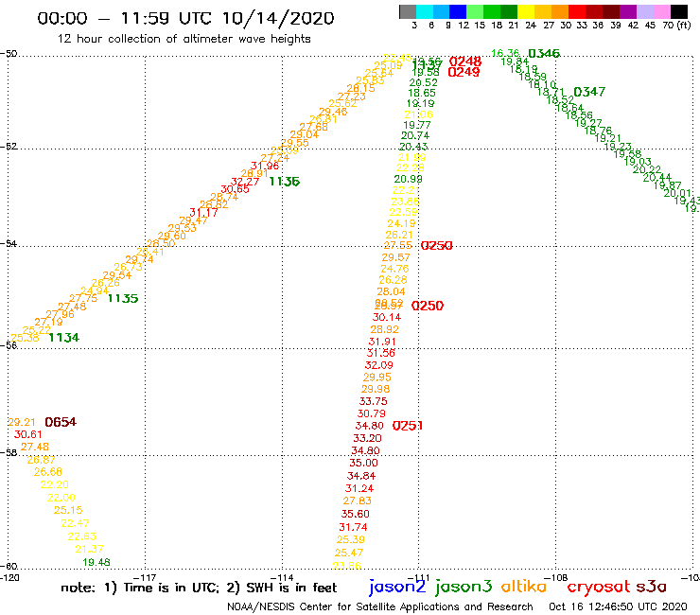Screen dimensions: 700x615
Task: Select the black swatch ending the color scale
Action: click(678, 12)
